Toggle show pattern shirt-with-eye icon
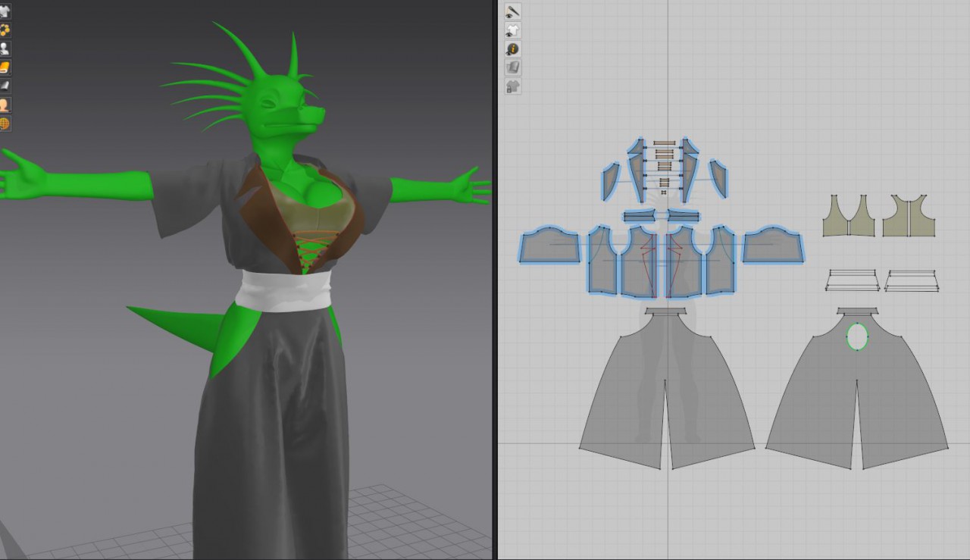This screenshot has width=970, height=560. click(513, 30)
